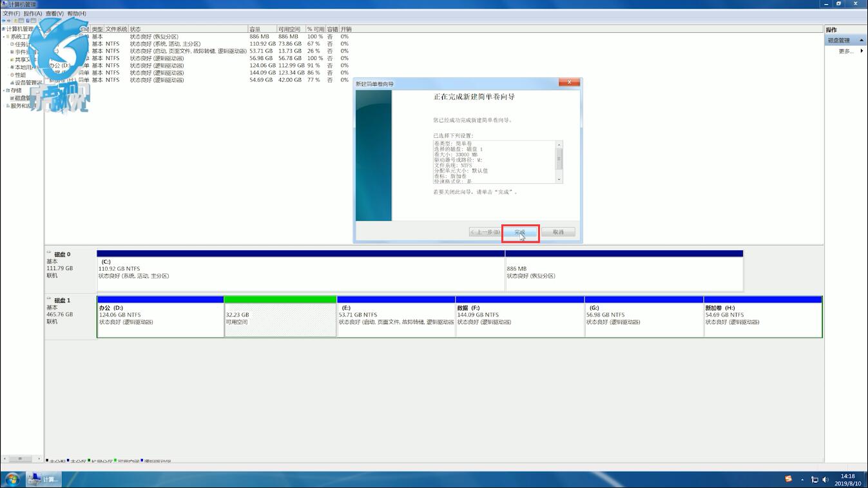Click the 计算机管理 taskbar button
Screen dimensions: 868x488
[44, 480]
